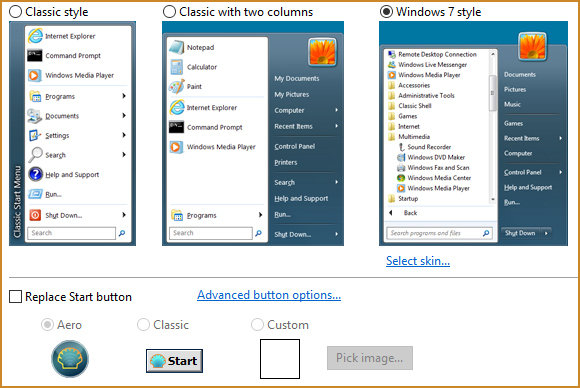Click Run icon in Classic style preview
This screenshot has width=580, height=388.
[x=36, y=194]
